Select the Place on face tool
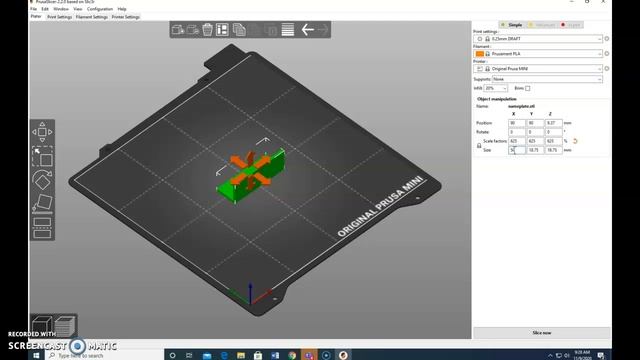Viewport: 640px width, 360px height. [x=42, y=204]
